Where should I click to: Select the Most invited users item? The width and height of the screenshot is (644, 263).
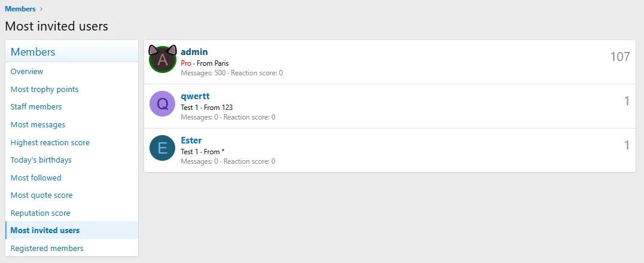45,231
